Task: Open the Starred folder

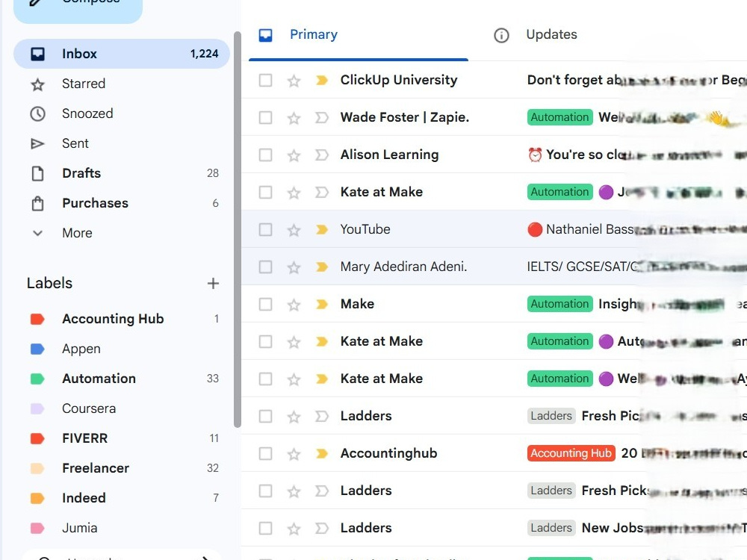Action: [122, 84]
